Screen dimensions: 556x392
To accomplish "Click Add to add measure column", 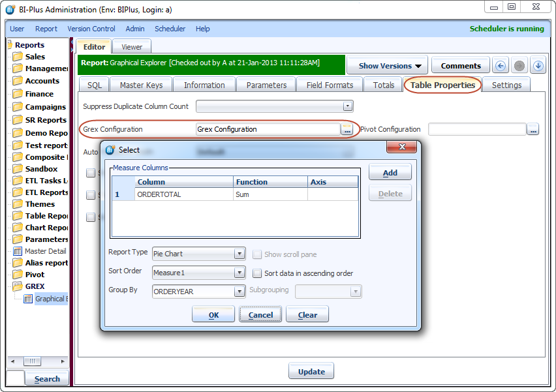I will [x=390, y=173].
